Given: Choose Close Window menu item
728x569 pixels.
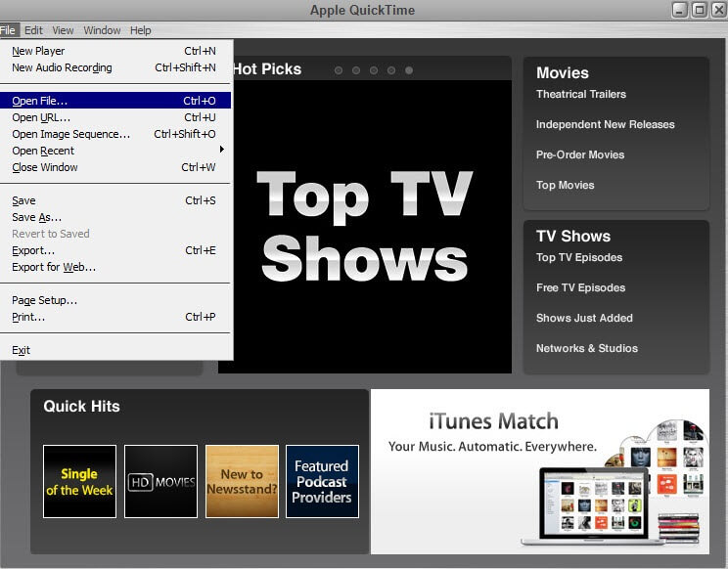Looking at the screenshot, I should (x=115, y=167).
